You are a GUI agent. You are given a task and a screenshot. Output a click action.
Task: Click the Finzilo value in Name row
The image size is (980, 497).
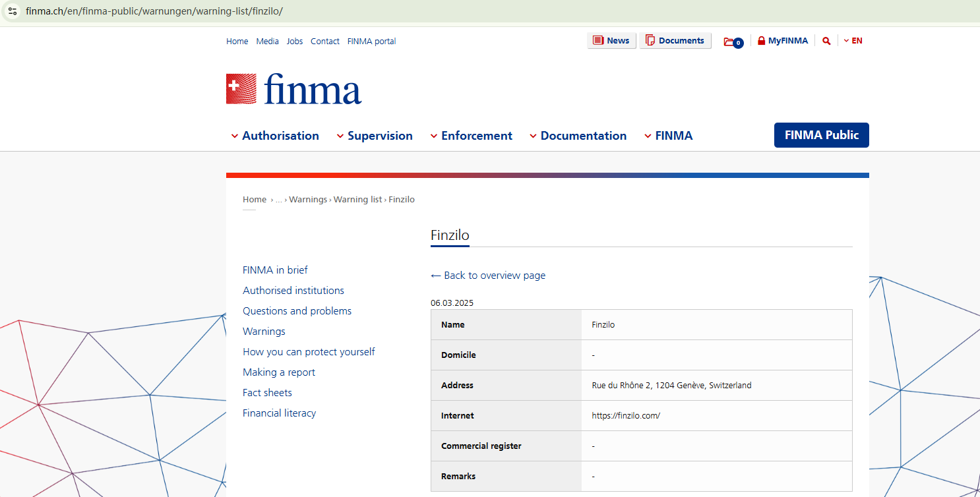coord(603,325)
